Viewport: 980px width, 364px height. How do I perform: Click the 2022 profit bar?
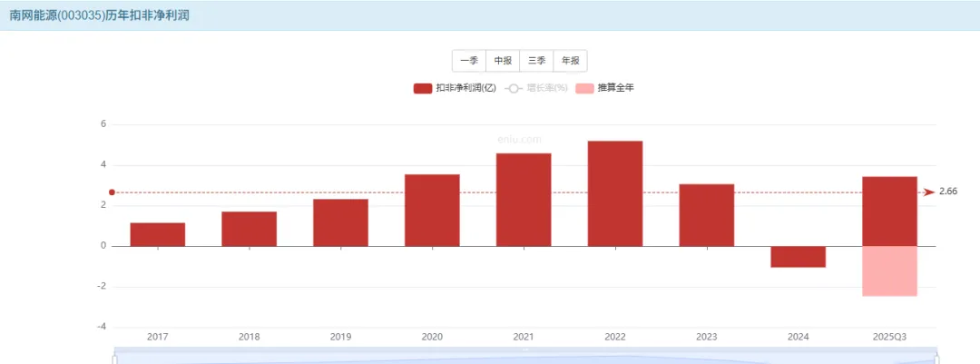point(615,193)
